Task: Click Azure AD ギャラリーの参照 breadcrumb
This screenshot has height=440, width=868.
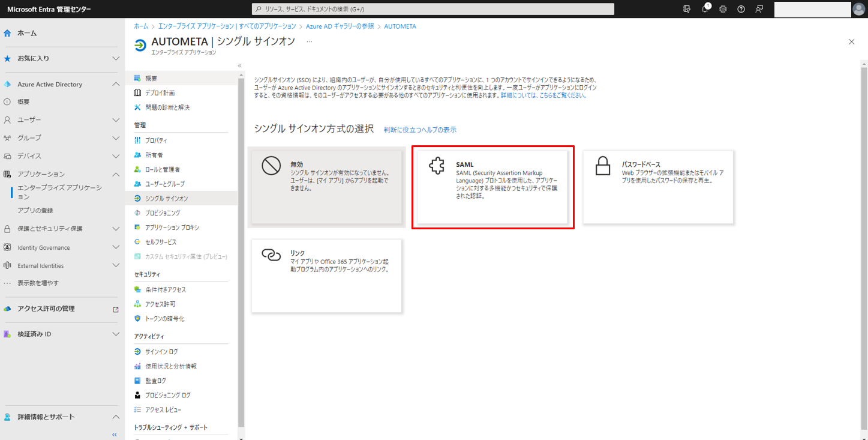Action: click(x=340, y=26)
